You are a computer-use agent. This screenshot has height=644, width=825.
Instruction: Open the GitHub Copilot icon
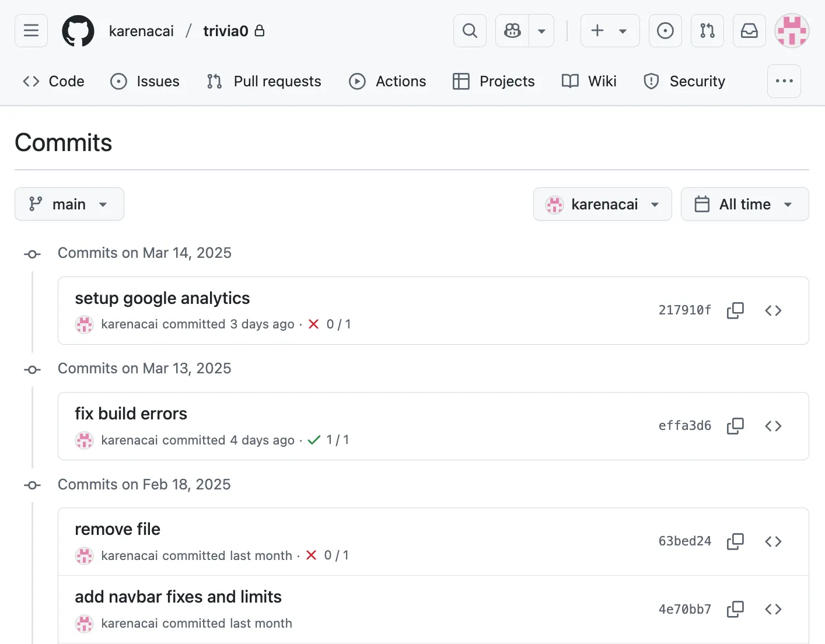pyautogui.click(x=512, y=30)
